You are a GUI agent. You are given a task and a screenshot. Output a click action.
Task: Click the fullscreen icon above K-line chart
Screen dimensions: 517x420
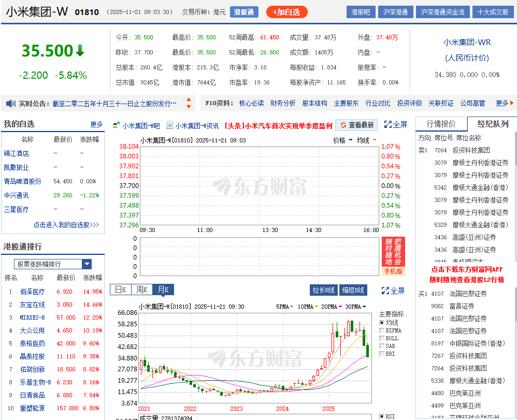click(x=385, y=291)
